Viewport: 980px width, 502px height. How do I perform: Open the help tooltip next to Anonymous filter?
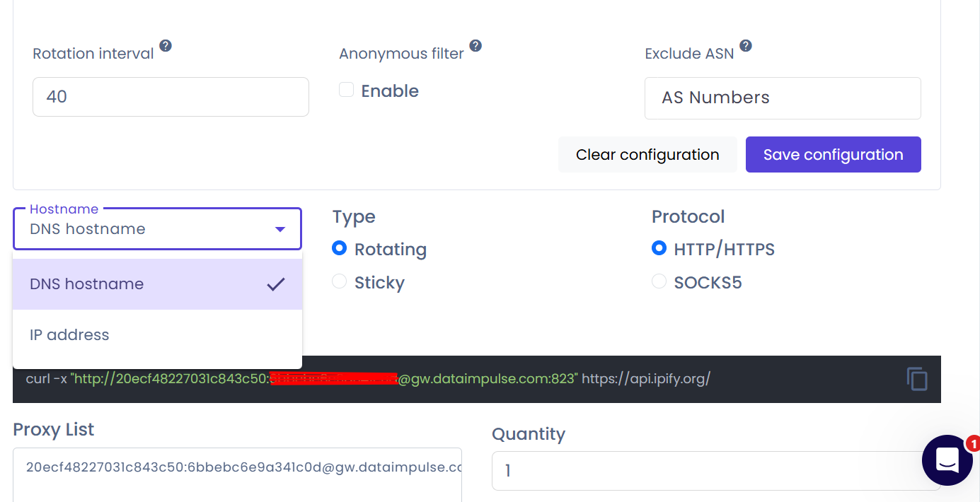click(x=475, y=46)
